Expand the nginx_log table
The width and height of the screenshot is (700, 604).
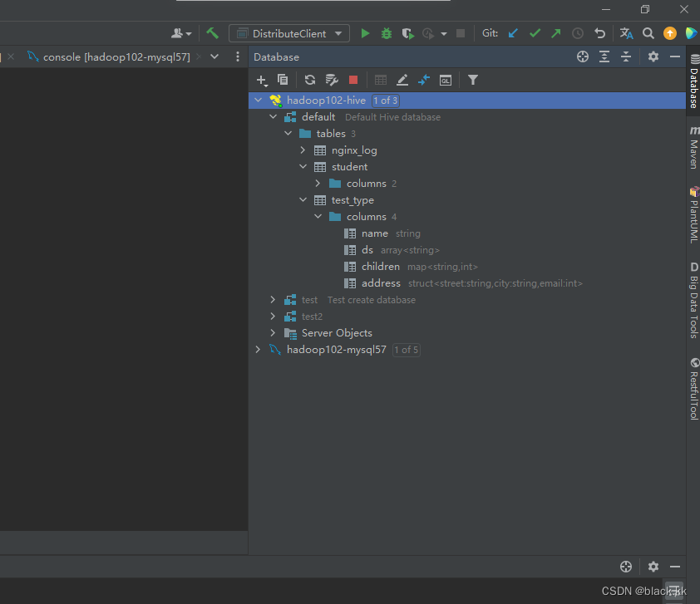303,150
